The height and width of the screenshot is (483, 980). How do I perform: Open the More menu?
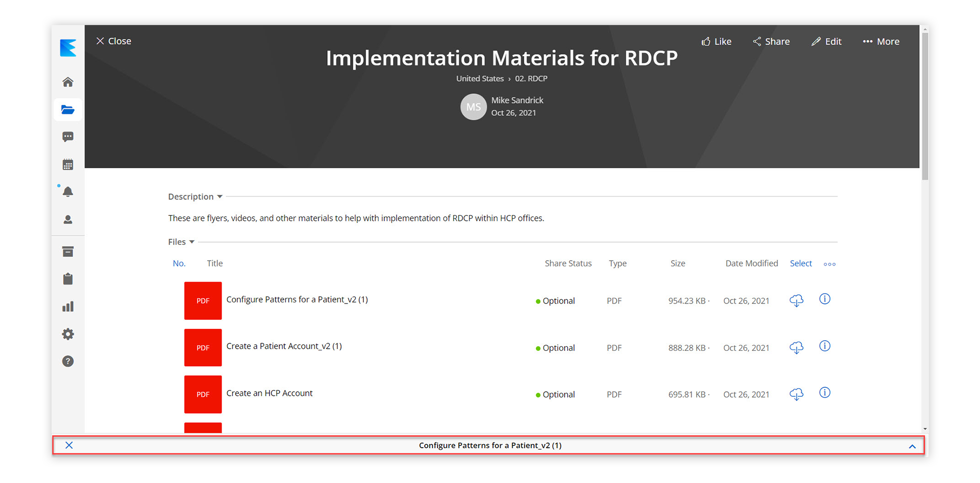(x=881, y=41)
